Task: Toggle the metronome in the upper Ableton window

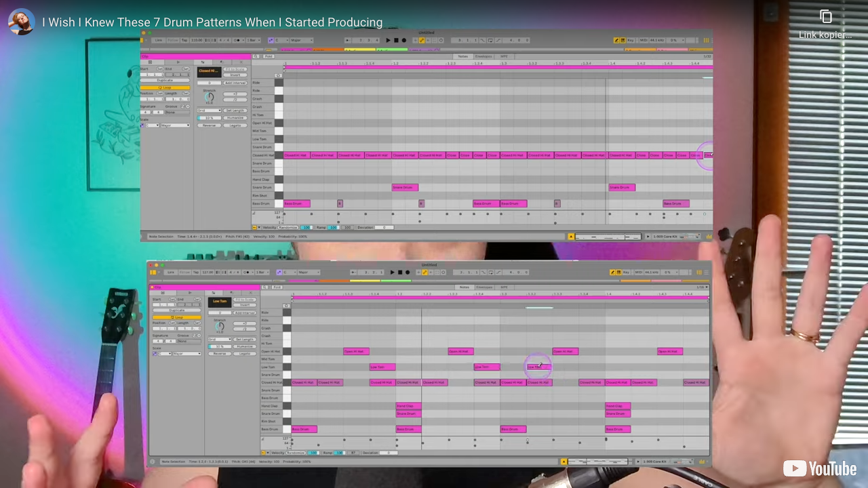Action: click(x=238, y=40)
